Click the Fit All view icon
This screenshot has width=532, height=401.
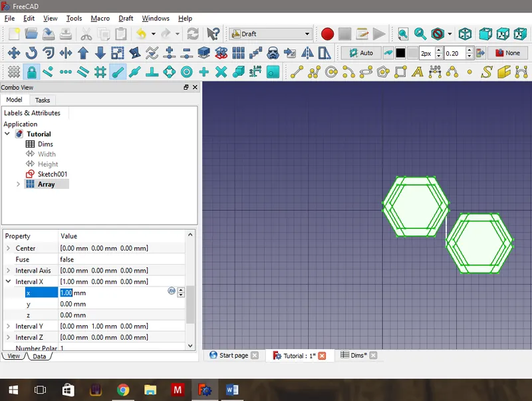click(403, 34)
